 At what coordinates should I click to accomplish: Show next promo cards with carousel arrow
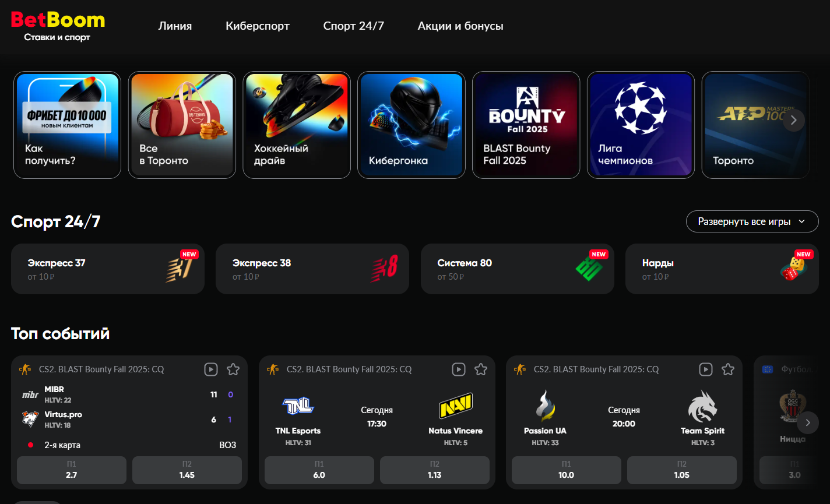pyautogui.click(x=793, y=121)
